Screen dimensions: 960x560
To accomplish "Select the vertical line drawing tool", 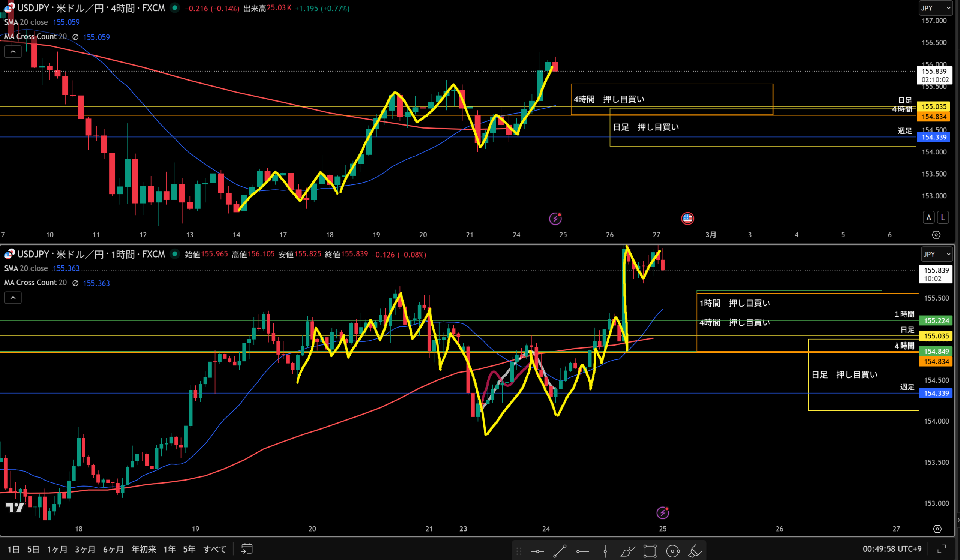I will pyautogui.click(x=605, y=551).
